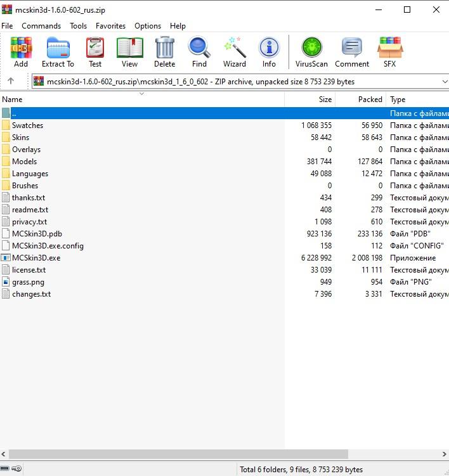Open the Commands menu
This screenshot has width=449, height=476.
(x=41, y=26)
